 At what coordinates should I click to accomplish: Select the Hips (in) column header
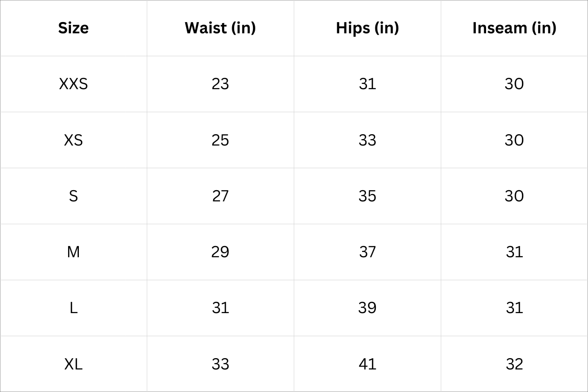click(367, 28)
